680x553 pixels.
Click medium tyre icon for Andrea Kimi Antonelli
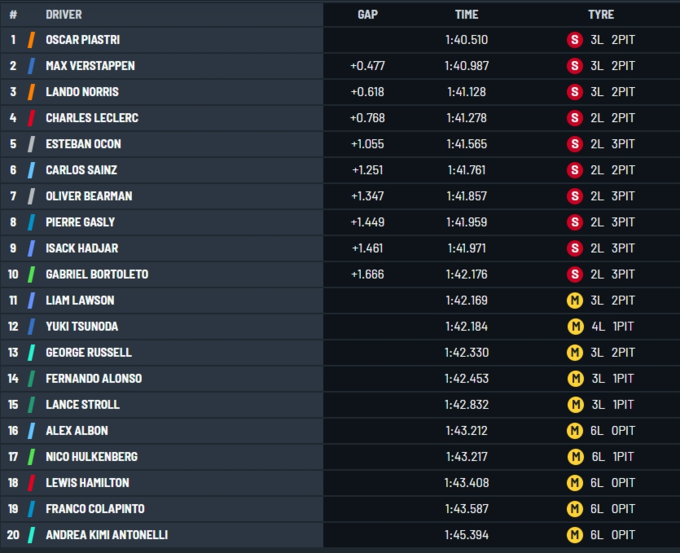574,535
